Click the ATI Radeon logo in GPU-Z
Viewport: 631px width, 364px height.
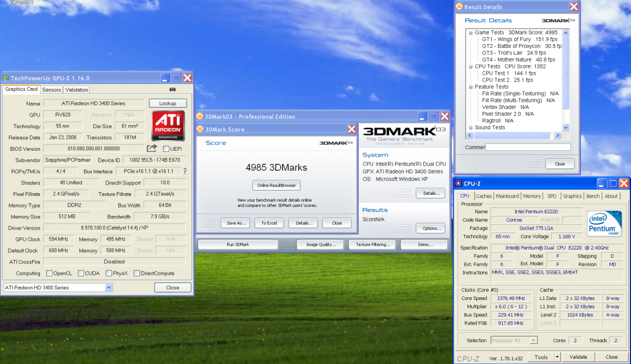click(168, 126)
